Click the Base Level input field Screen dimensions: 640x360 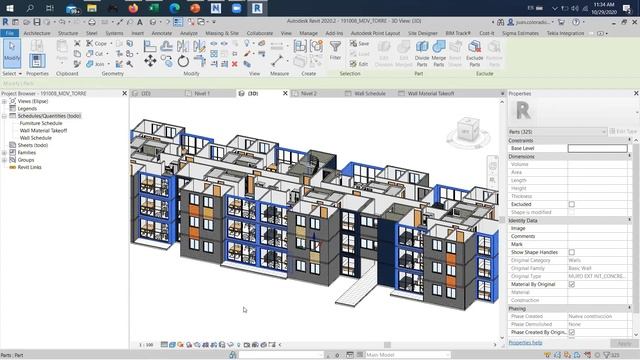coord(598,148)
